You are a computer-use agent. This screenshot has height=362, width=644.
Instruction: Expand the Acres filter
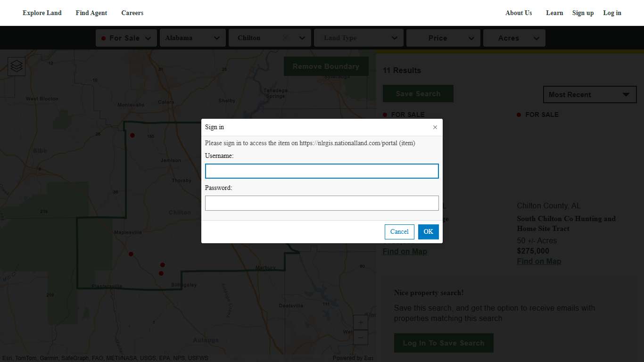pyautogui.click(x=514, y=38)
